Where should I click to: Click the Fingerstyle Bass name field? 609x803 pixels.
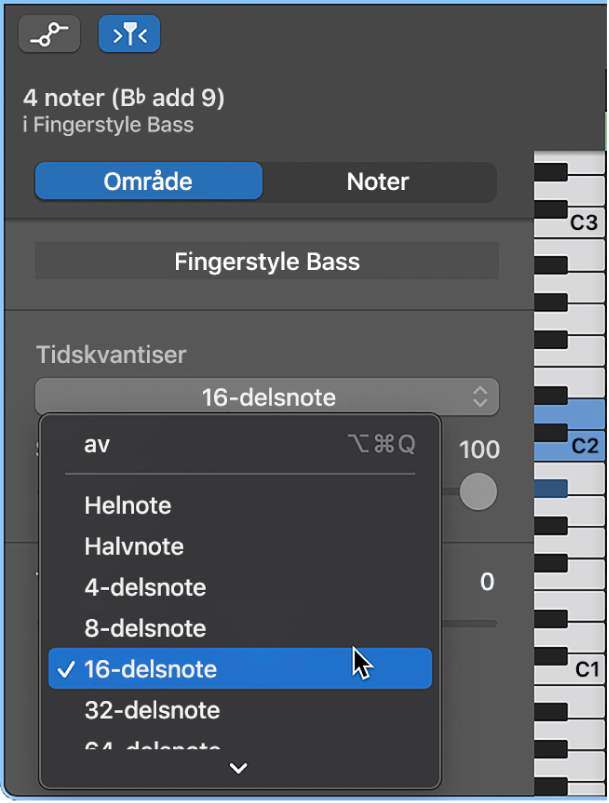266,261
